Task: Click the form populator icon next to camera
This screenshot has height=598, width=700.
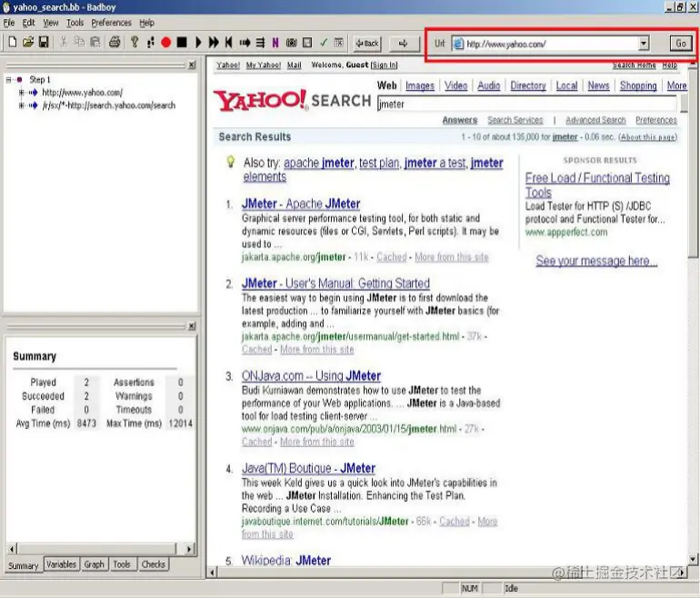Action: (x=307, y=43)
